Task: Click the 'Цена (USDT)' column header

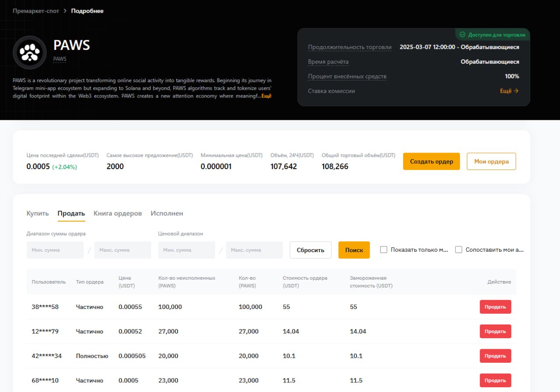Action: pyautogui.click(x=127, y=282)
